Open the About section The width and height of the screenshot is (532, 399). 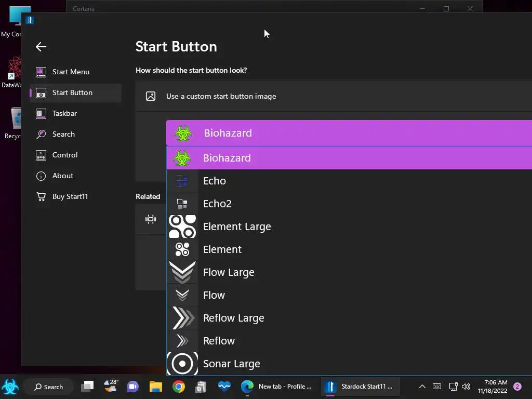point(76,176)
